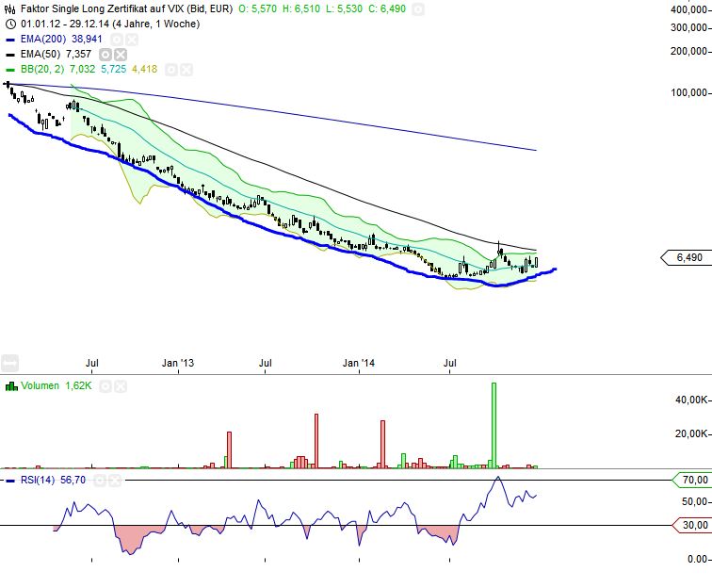Viewport: 712px width, 588px height.
Task: Remove the EMA(50) indicator
Action: pos(121,55)
